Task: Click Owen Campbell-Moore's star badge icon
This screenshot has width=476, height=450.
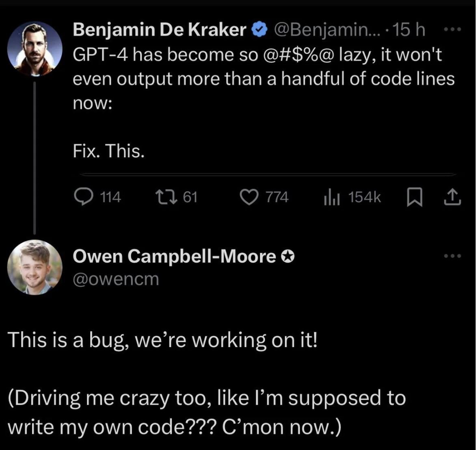Action: (x=287, y=257)
